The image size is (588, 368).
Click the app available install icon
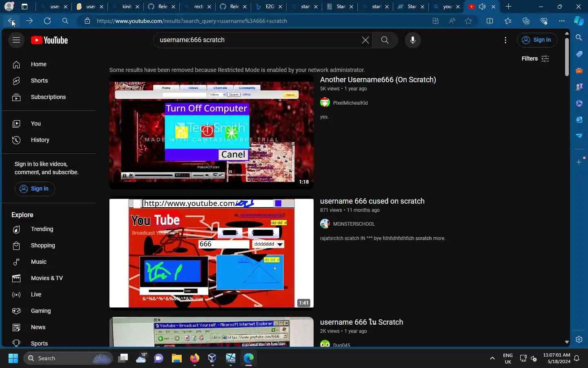click(436, 21)
